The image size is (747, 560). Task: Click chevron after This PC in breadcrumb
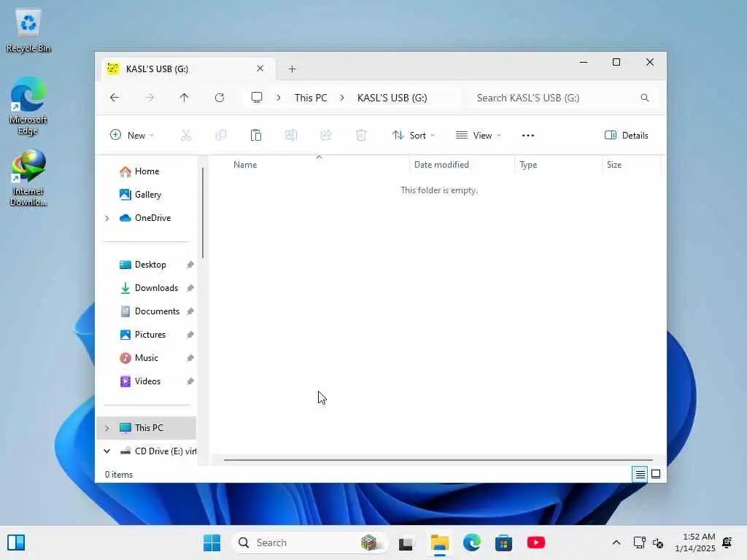pyautogui.click(x=342, y=98)
